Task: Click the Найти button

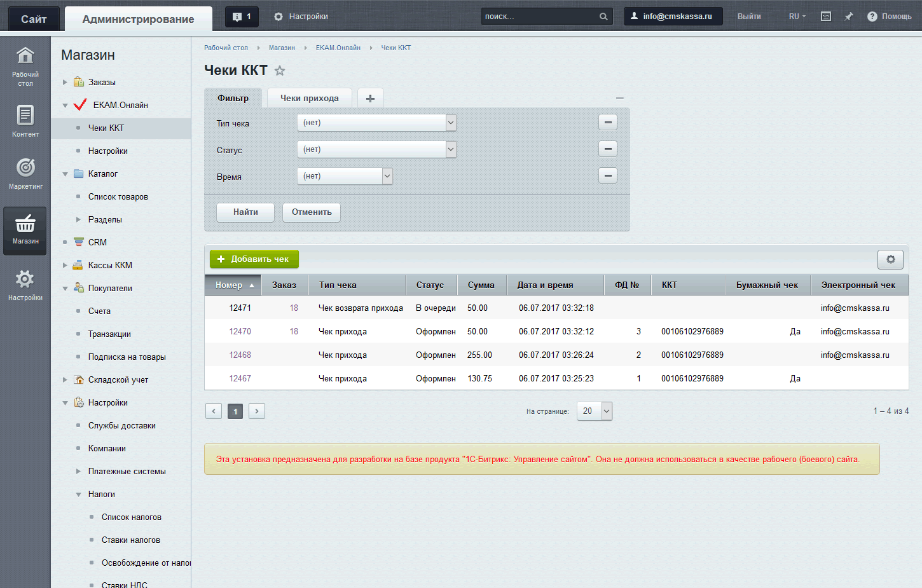Action: 245,212
